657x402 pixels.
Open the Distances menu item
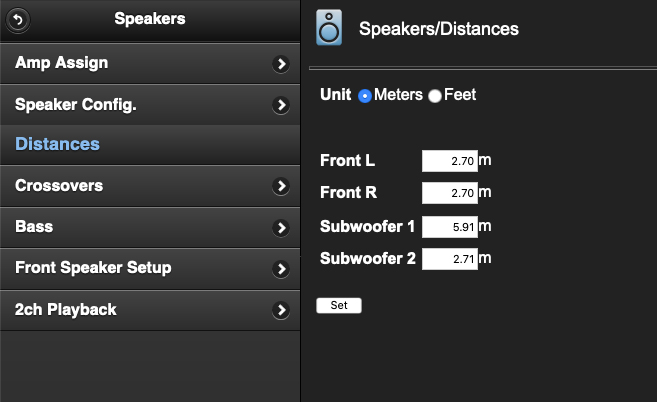coord(58,144)
